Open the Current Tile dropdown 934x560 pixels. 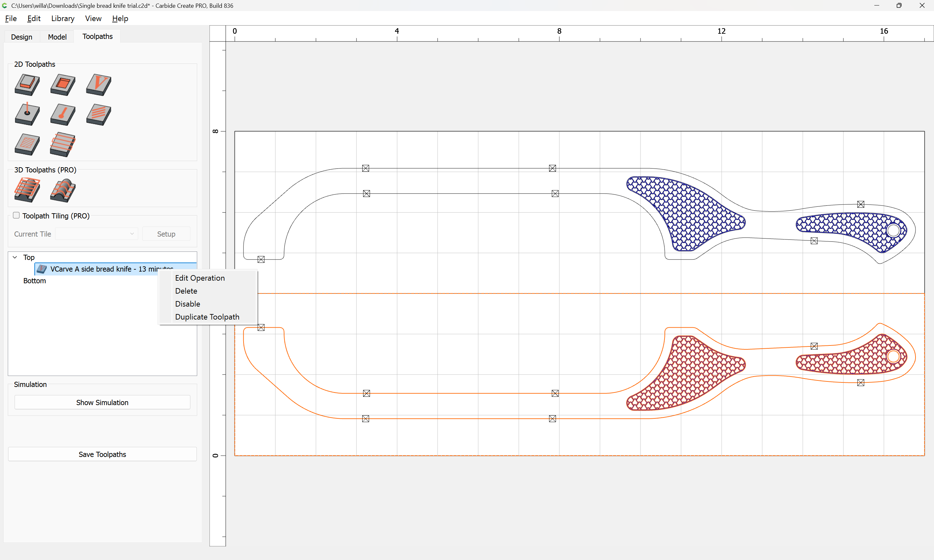(x=97, y=234)
